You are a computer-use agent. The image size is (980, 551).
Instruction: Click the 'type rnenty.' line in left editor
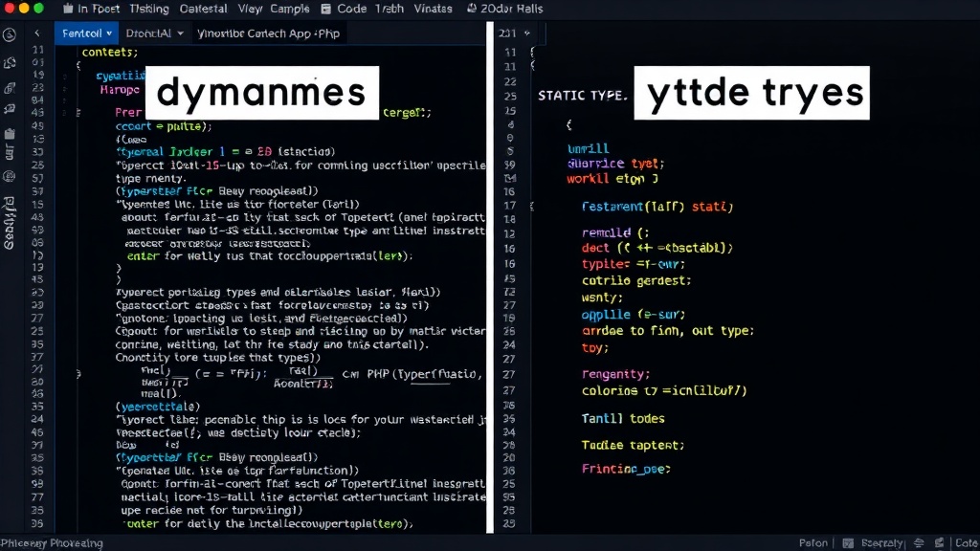point(151,178)
